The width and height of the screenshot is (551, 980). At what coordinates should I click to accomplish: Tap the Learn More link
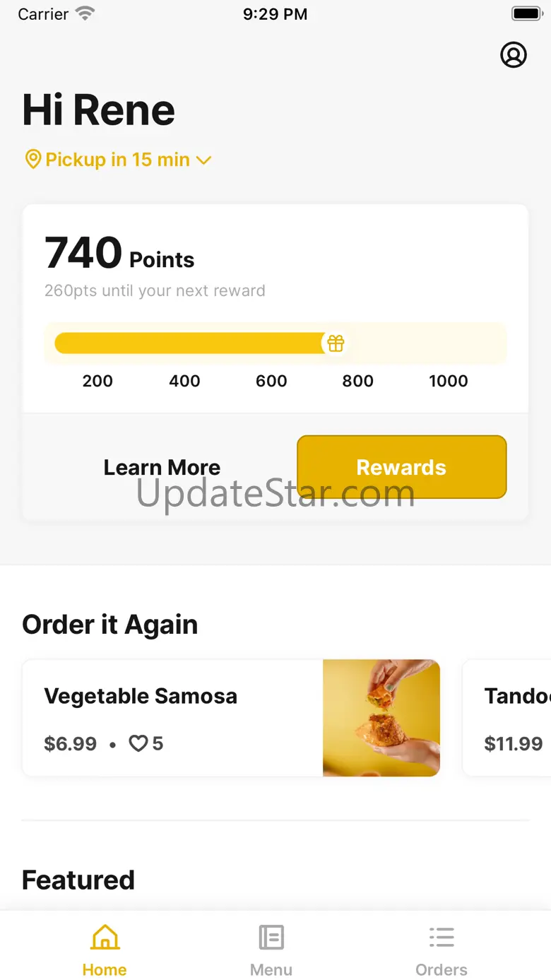click(162, 467)
